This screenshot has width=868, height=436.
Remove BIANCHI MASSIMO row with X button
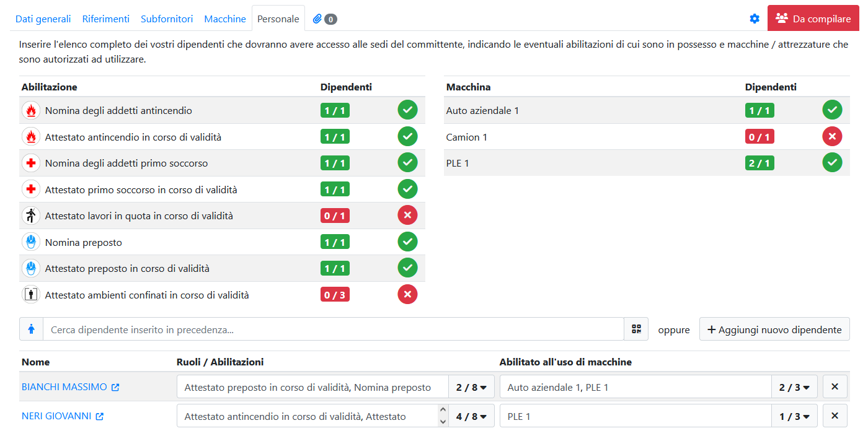click(835, 387)
